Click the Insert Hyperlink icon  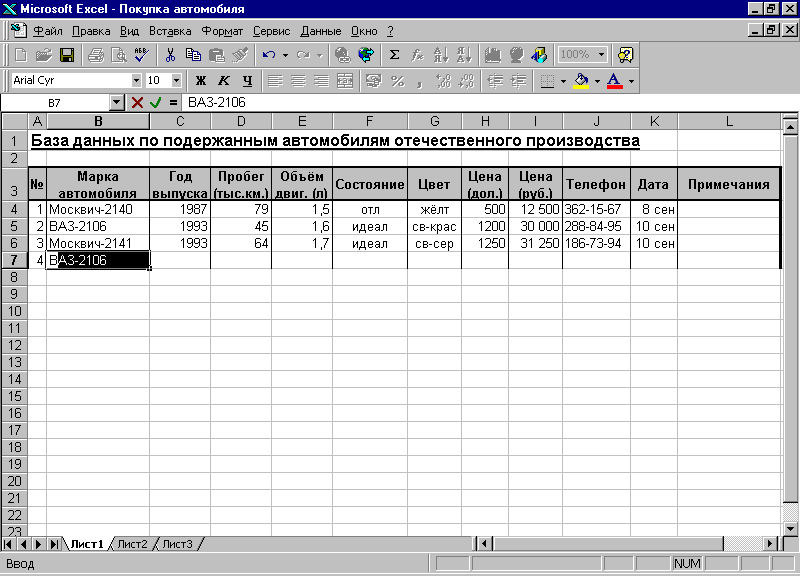click(x=343, y=55)
